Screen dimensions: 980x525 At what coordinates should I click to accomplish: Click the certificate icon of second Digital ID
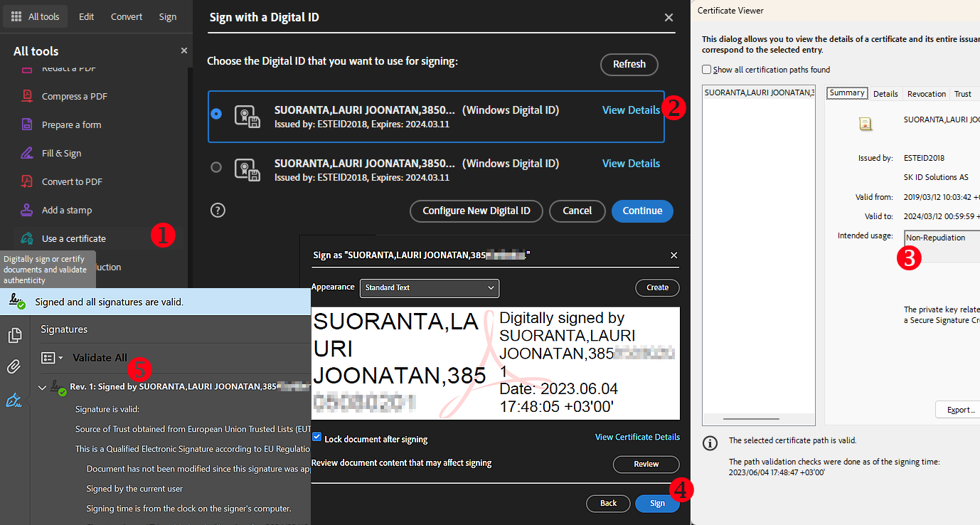pos(247,169)
